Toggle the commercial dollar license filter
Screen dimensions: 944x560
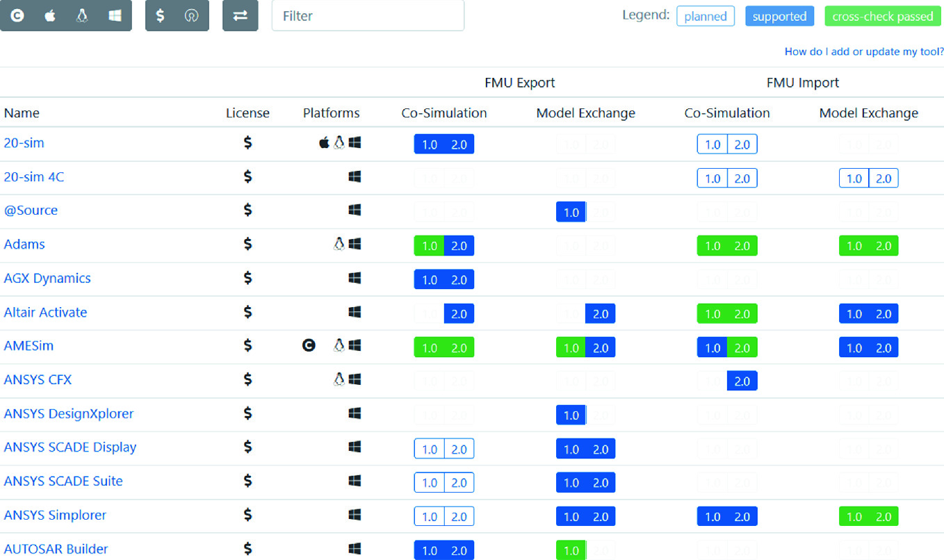pos(161,15)
